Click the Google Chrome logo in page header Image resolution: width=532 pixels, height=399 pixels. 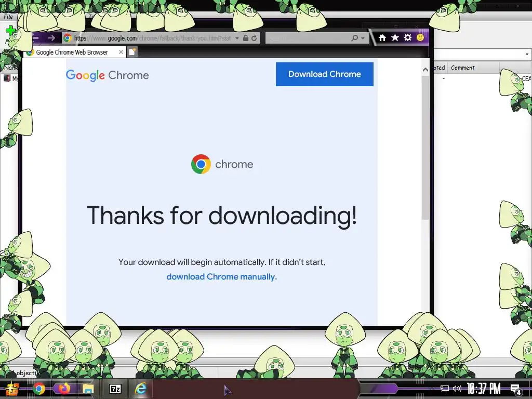pos(107,75)
